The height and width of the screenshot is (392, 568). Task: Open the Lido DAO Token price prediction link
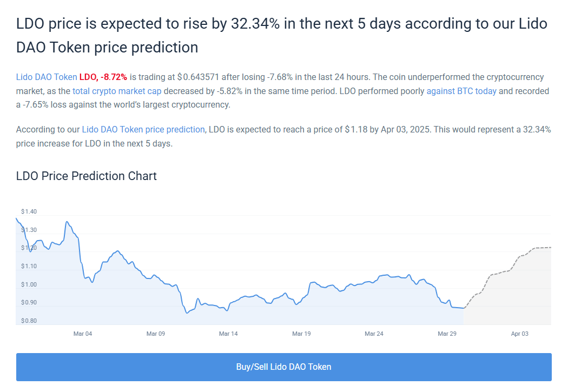[143, 130]
